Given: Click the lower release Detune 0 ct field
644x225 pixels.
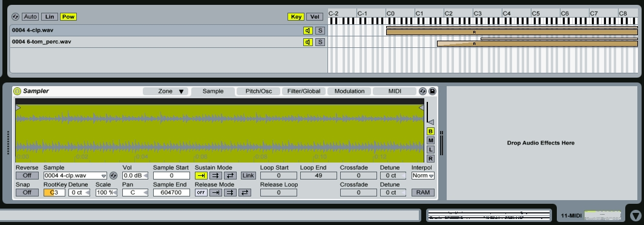Looking at the screenshot, I should (x=393, y=192).
